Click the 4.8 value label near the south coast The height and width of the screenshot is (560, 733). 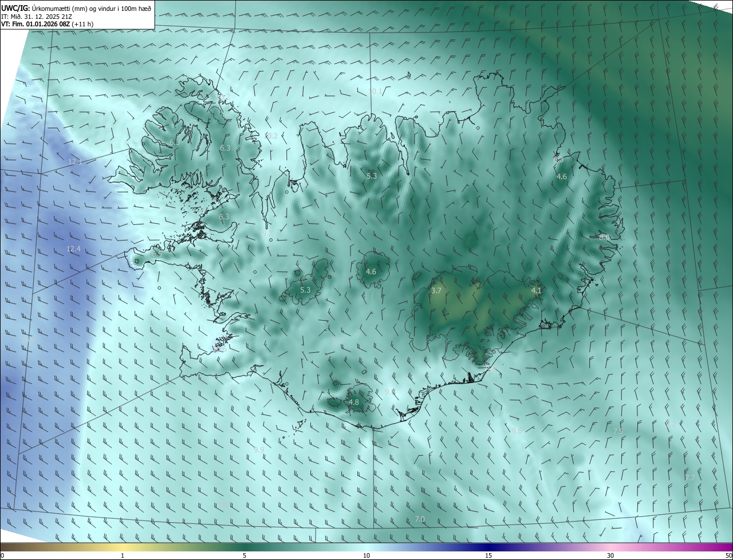pyautogui.click(x=354, y=403)
